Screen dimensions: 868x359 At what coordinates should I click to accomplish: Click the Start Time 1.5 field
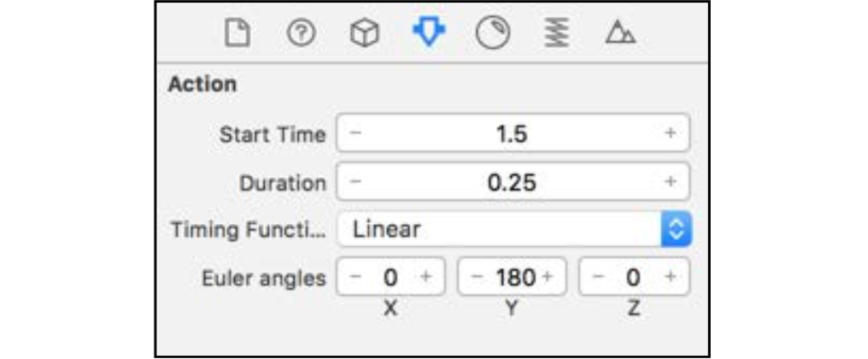coord(513,133)
